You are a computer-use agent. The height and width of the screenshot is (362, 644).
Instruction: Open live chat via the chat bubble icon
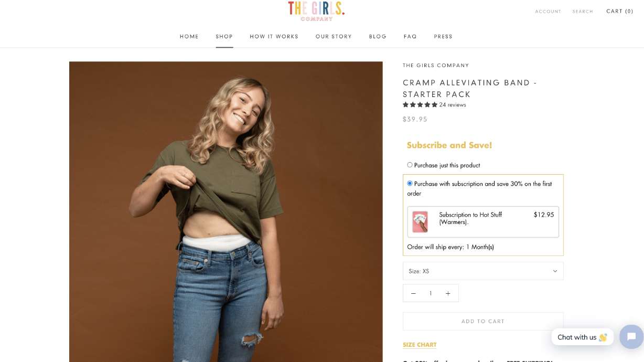tap(631, 337)
